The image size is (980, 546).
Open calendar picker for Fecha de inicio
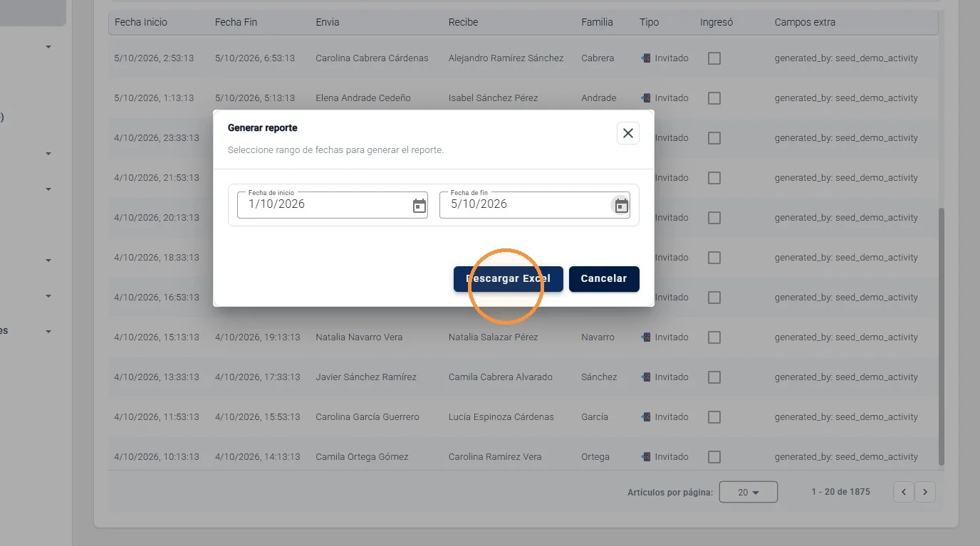[419, 206]
